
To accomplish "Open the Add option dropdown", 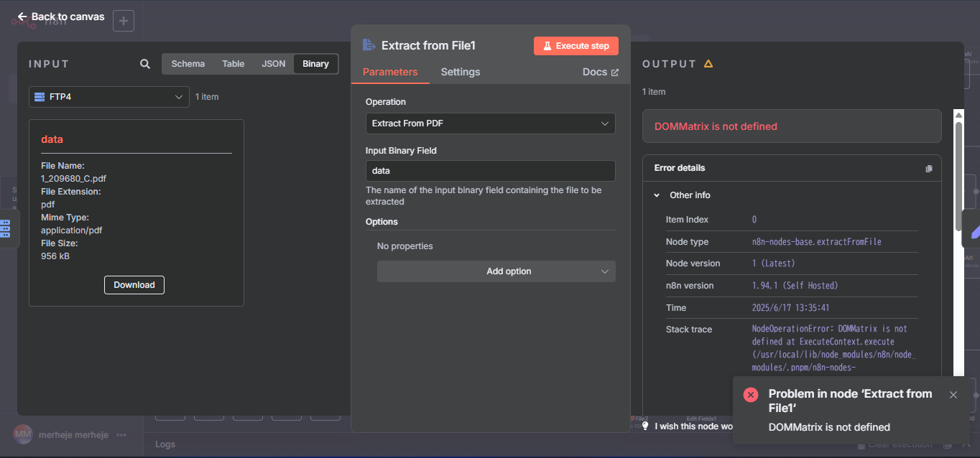I will [x=496, y=271].
